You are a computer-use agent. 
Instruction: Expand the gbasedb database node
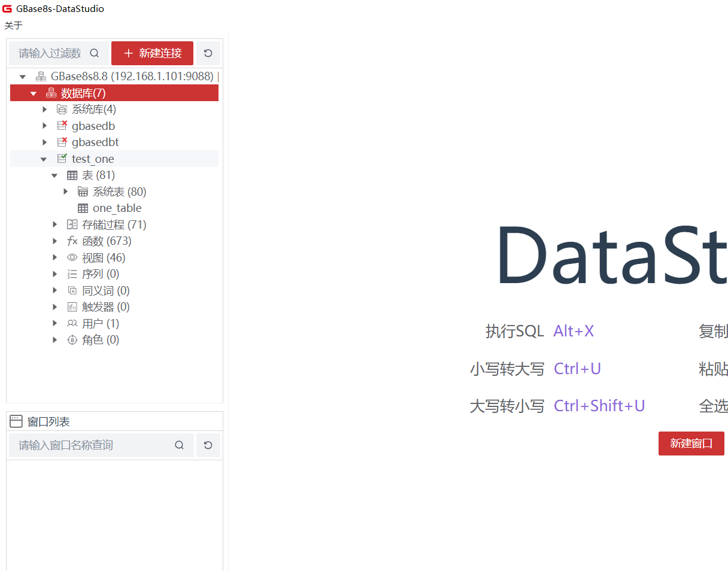[44, 126]
